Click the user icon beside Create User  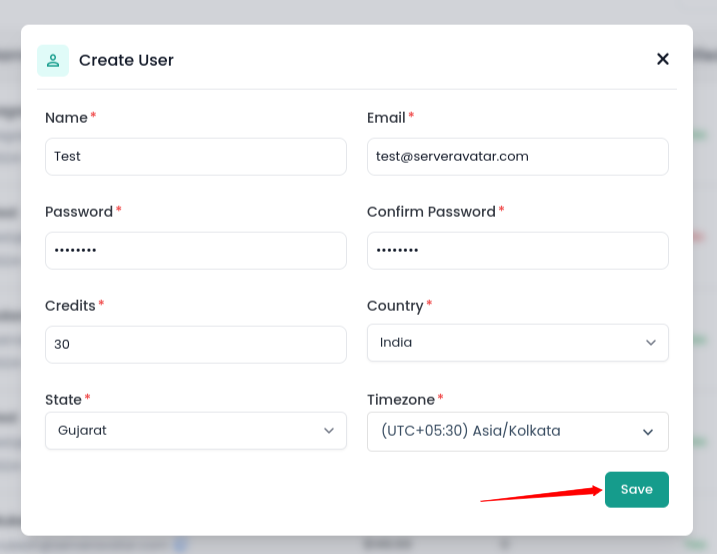[53, 60]
